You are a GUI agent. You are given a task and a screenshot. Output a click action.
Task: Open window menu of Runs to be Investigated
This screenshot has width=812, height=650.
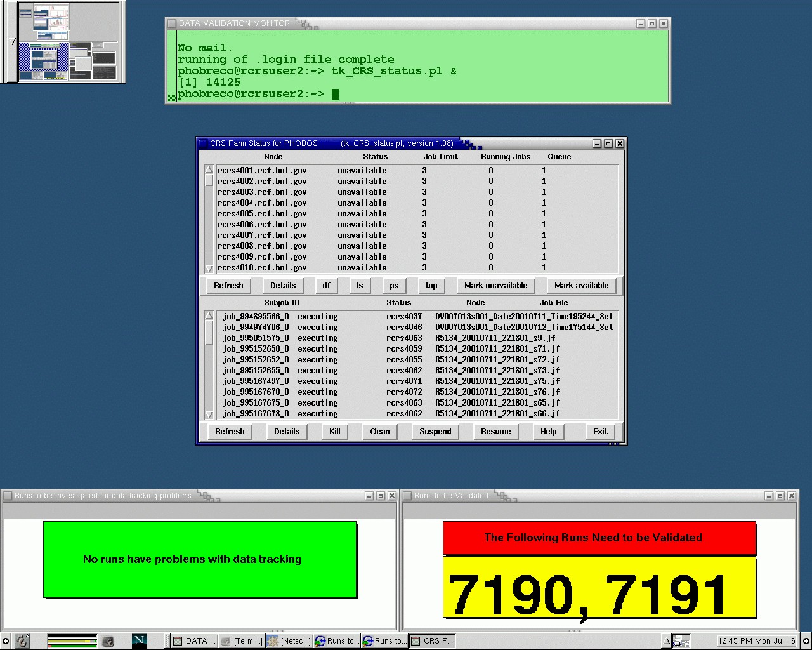pyautogui.click(x=8, y=496)
